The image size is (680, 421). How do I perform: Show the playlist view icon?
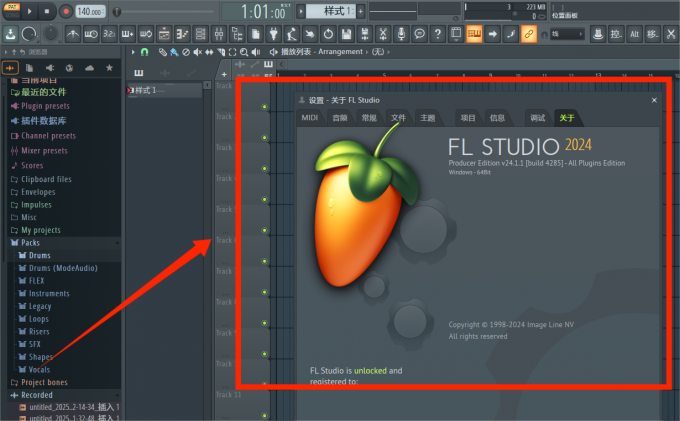(x=164, y=34)
